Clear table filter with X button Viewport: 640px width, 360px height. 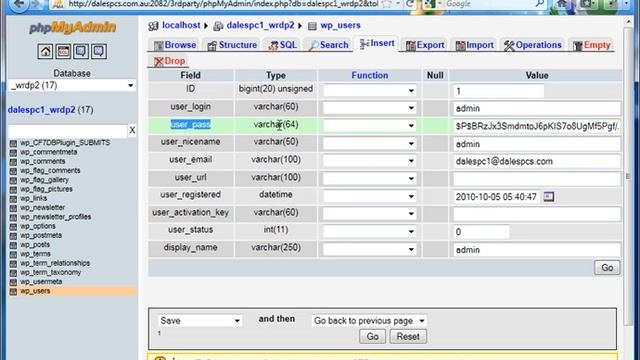[132, 130]
